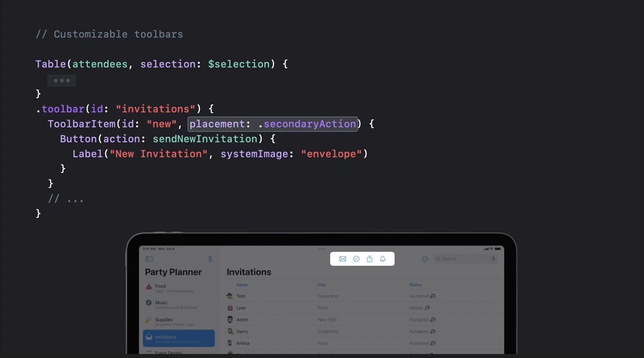The image size is (644, 358).
Task: Tap the share toolbar icon
Action: pyautogui.click(x=369, y=259)
